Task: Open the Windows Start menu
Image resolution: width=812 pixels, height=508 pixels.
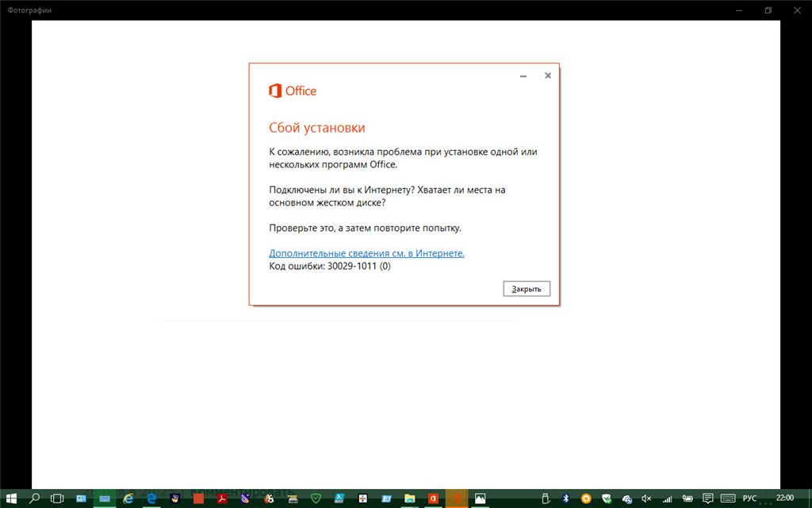Action: pyautogui.click(x=11, y=498)
